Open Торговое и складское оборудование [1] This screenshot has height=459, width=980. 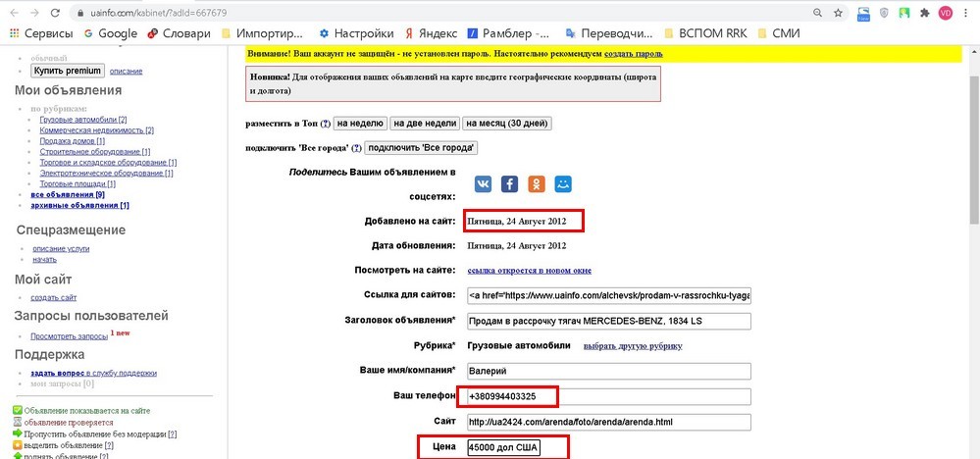pos(108,163)
